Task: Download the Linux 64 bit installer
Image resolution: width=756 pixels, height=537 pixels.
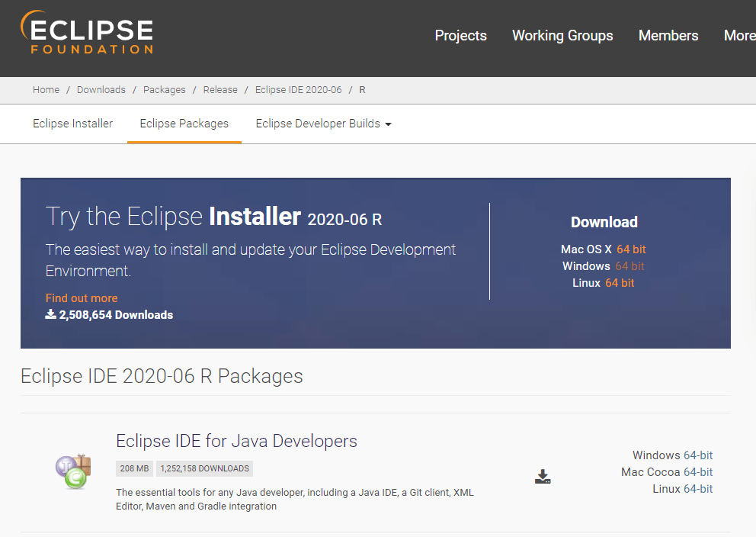Action: 620,283
